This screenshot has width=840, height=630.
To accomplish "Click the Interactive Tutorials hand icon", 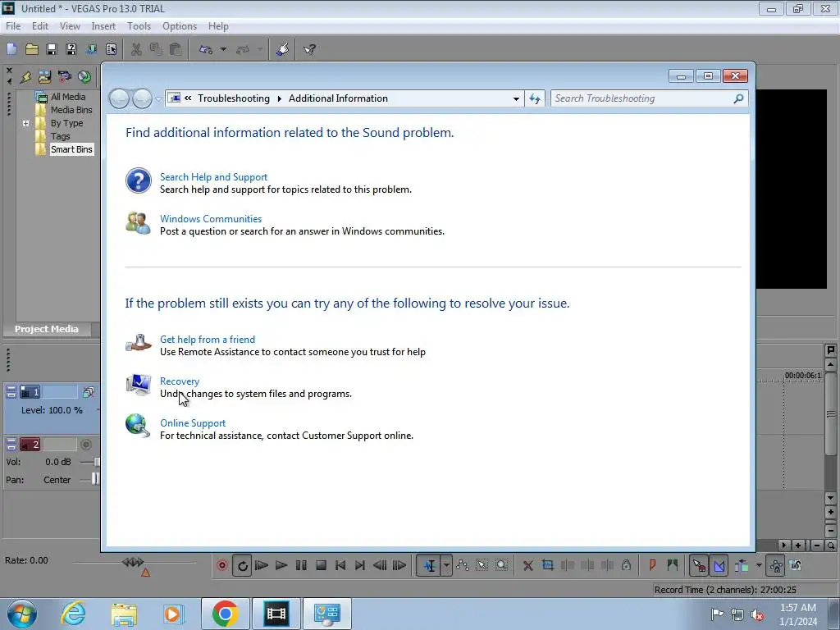I will click(283, 49).
